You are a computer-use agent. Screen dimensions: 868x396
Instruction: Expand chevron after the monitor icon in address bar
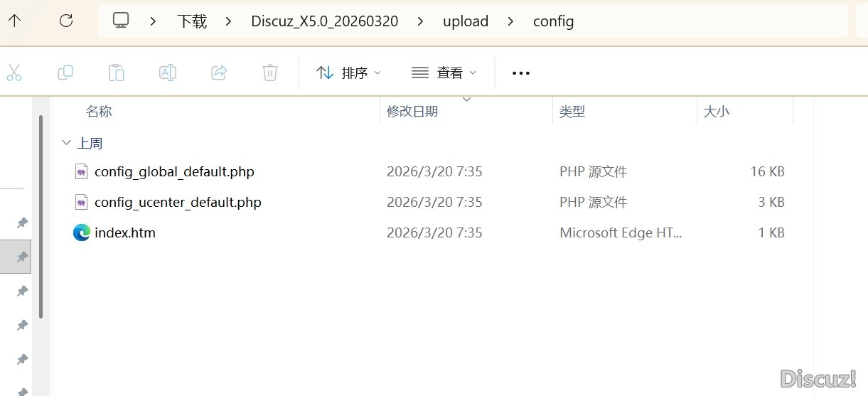coord(154,21)
